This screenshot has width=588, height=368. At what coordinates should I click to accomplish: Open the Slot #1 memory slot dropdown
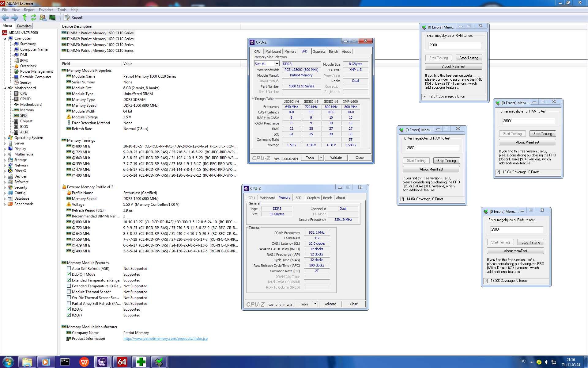tap(277, 64)
